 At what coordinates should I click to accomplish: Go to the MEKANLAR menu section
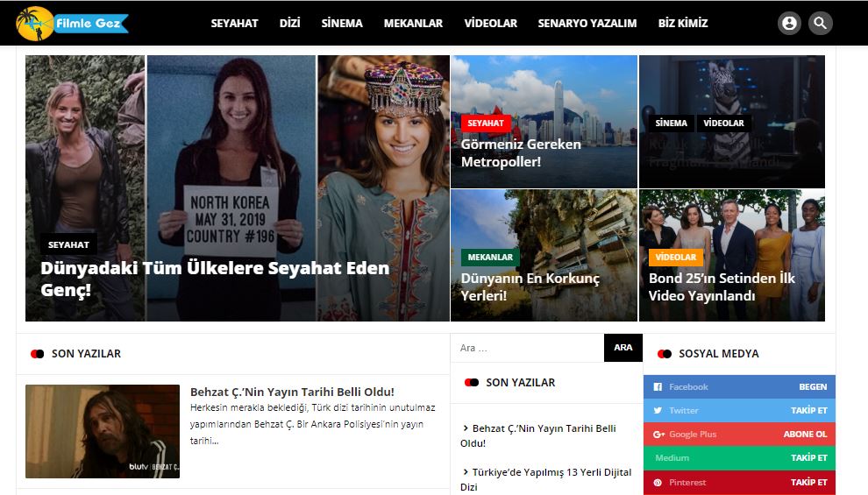[x=413, y=24]
